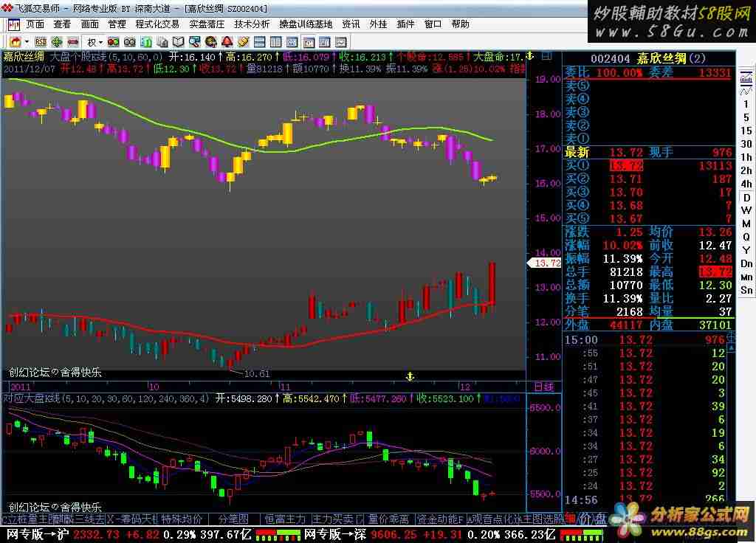Screen dimensions: 756x543
Task: Open the 页面 menu
Action: [35, 24]
